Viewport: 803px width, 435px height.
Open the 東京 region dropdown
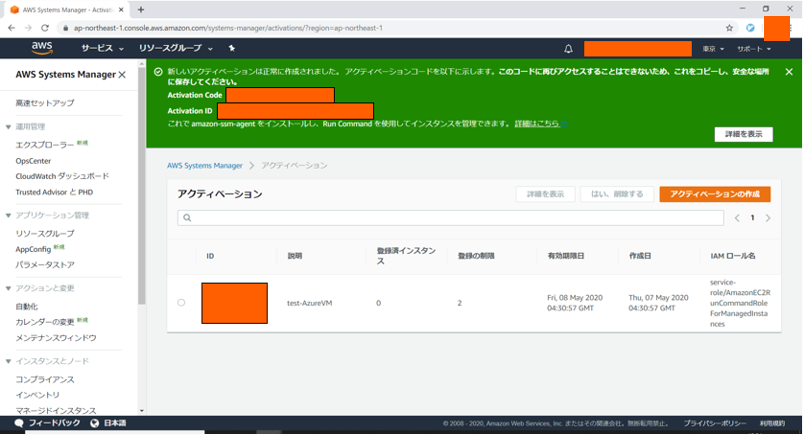[x=713, y=49]
